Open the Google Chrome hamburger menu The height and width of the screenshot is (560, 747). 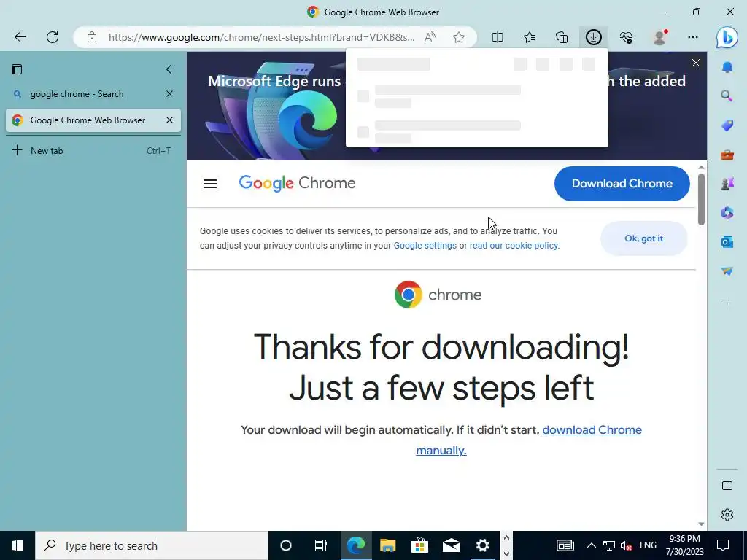210,184
